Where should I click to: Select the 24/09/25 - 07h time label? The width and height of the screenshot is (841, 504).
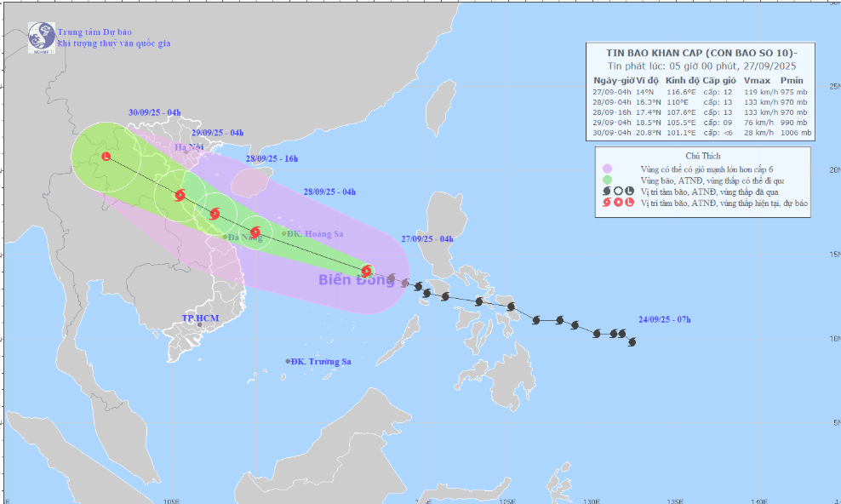(664, 320)
